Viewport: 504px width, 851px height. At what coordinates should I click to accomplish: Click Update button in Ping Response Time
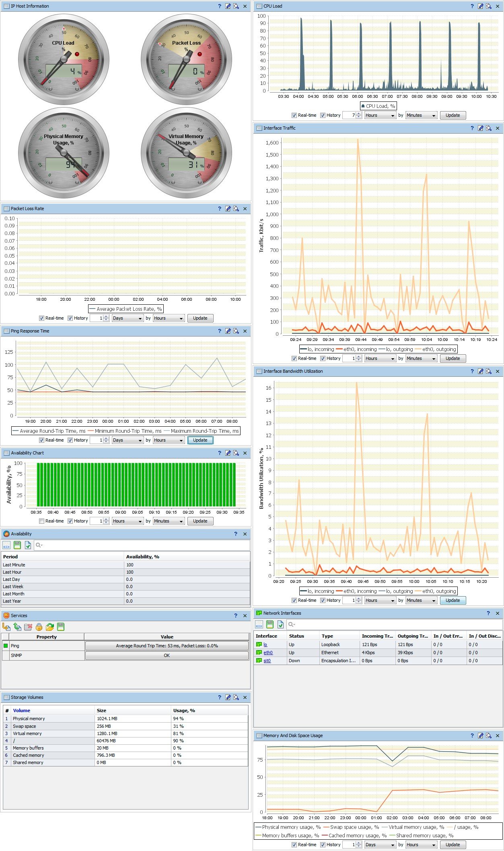click(x=200, y=440)
